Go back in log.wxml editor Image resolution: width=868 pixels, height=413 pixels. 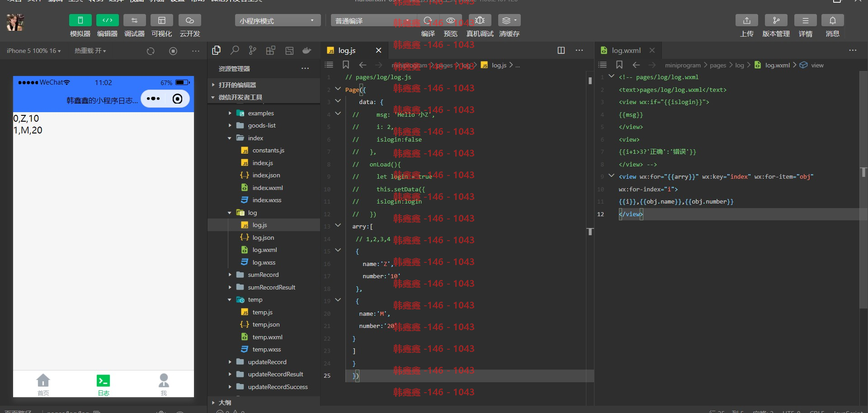(x=636, y=65)
